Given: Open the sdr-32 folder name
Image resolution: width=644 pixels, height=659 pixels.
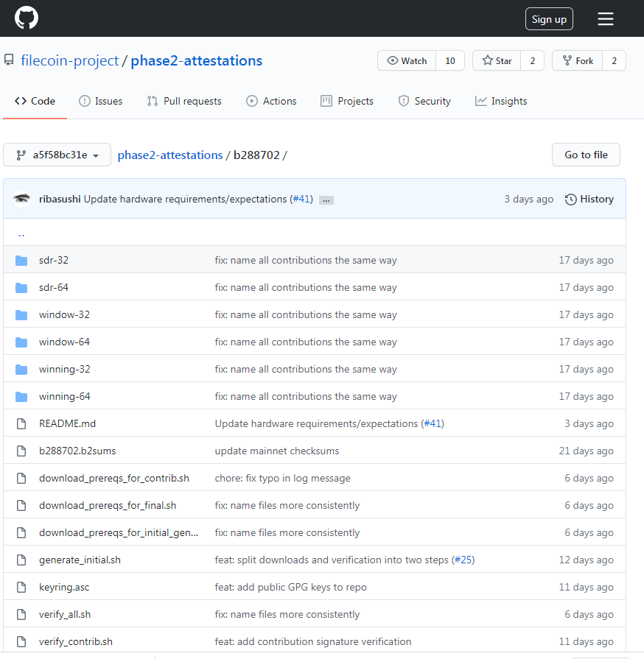Looking at the screenshot, I should (54, 260).
